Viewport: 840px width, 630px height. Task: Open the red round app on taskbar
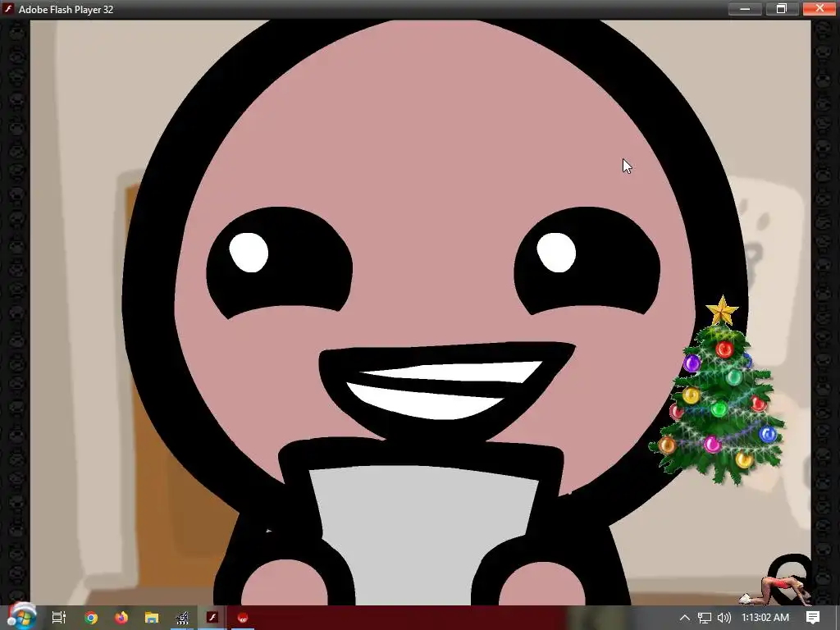[x=243, y=618]
